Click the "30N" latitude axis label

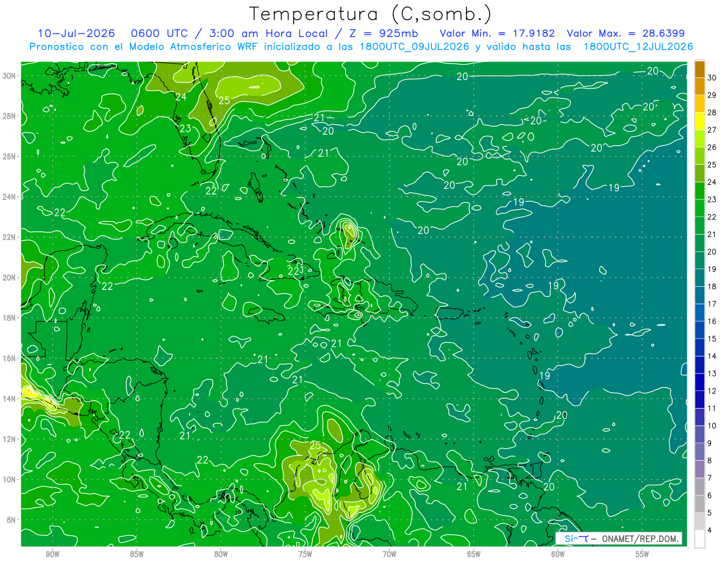[x=10, y=76]
